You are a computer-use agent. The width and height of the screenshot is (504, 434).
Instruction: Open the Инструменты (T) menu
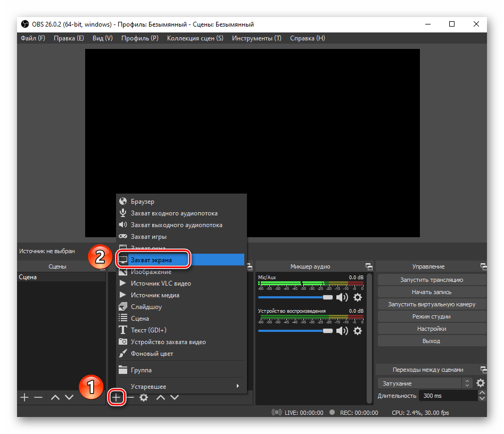257,38
